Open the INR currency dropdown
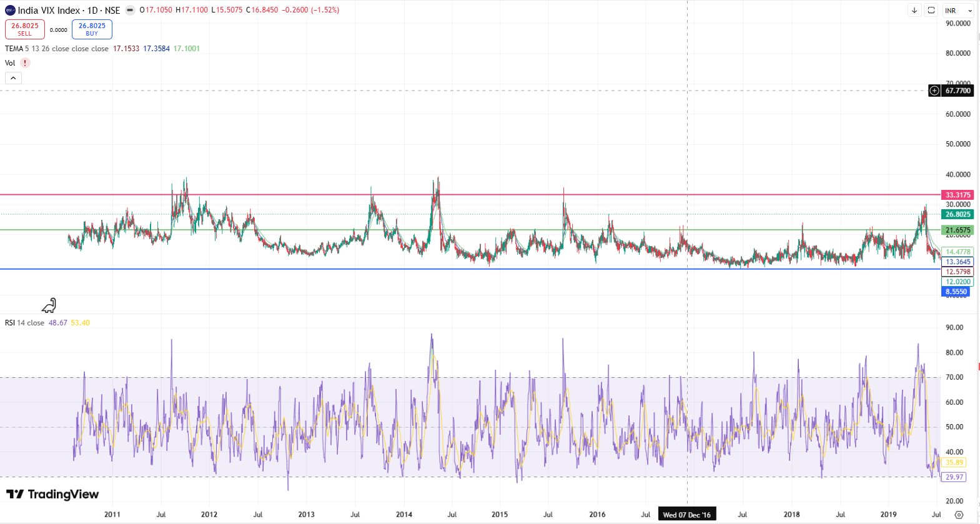The image size is (980, 524). [958, 11]
